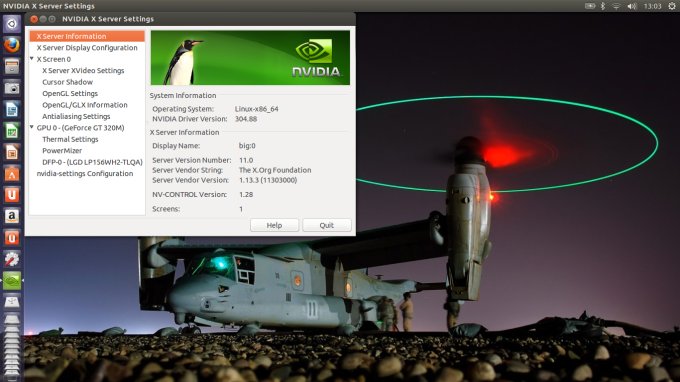Viewport: 680px width, 382px height.
Task: Launch LibreOffice Calc from the dock
Action: point(12,131)
